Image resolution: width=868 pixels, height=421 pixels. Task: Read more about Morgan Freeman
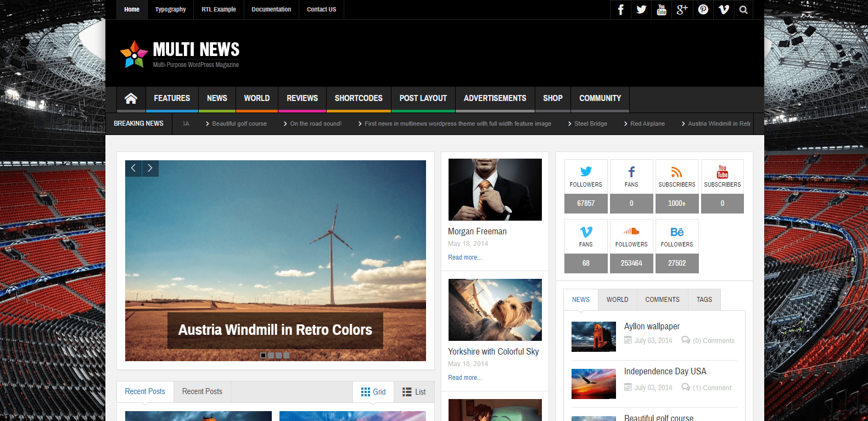465,257
